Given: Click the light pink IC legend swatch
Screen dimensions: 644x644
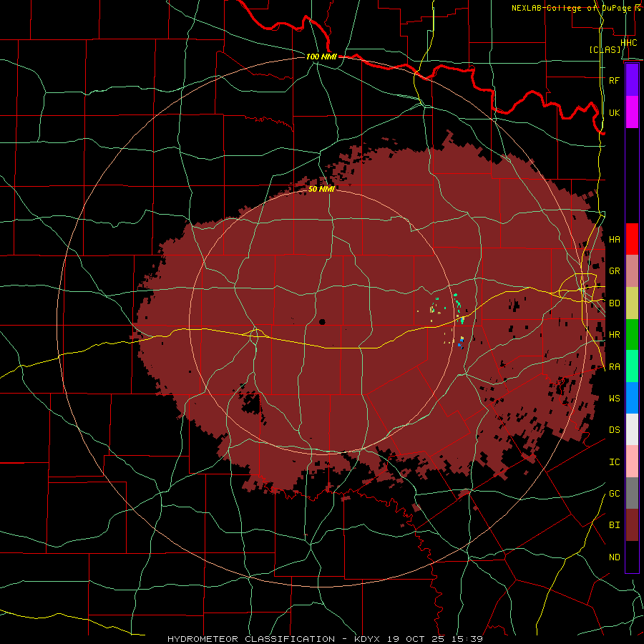Looking at the screenshot, I should (x=632, y=462).
